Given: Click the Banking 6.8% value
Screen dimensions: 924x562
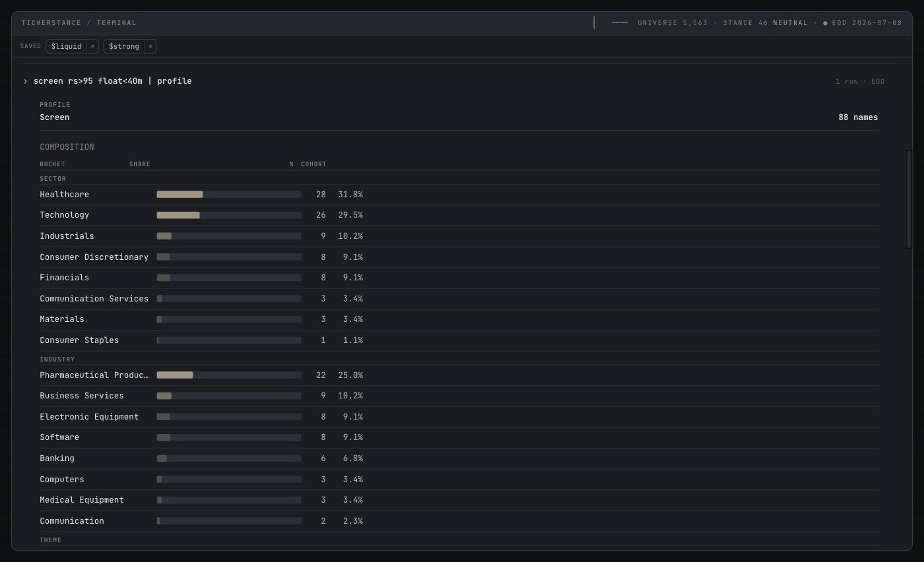Looking at the screenshot, I should pyautogui.click(x=353, y=458).
